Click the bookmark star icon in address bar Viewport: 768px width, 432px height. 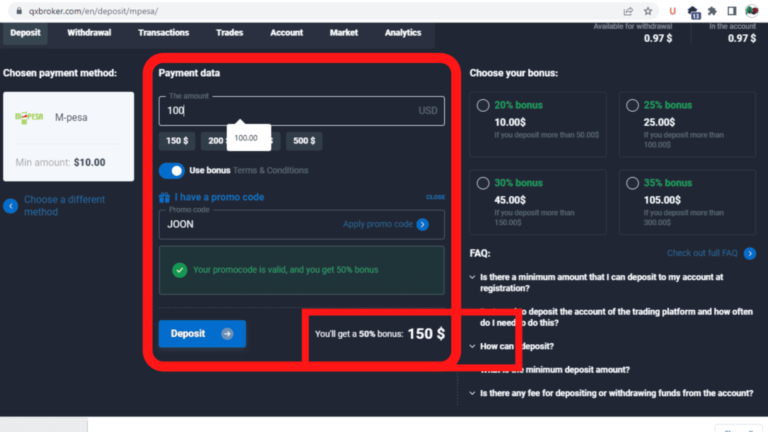647,10
